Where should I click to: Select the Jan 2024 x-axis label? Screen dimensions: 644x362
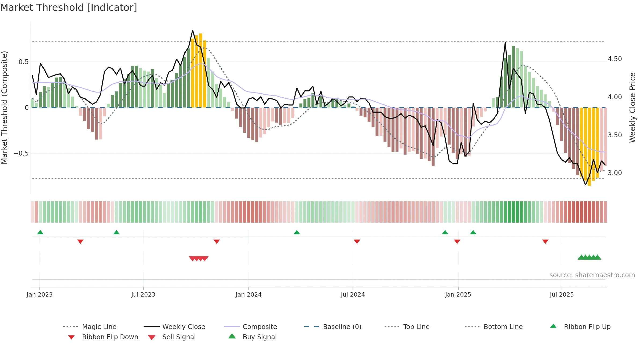click(x=249, y=294)
